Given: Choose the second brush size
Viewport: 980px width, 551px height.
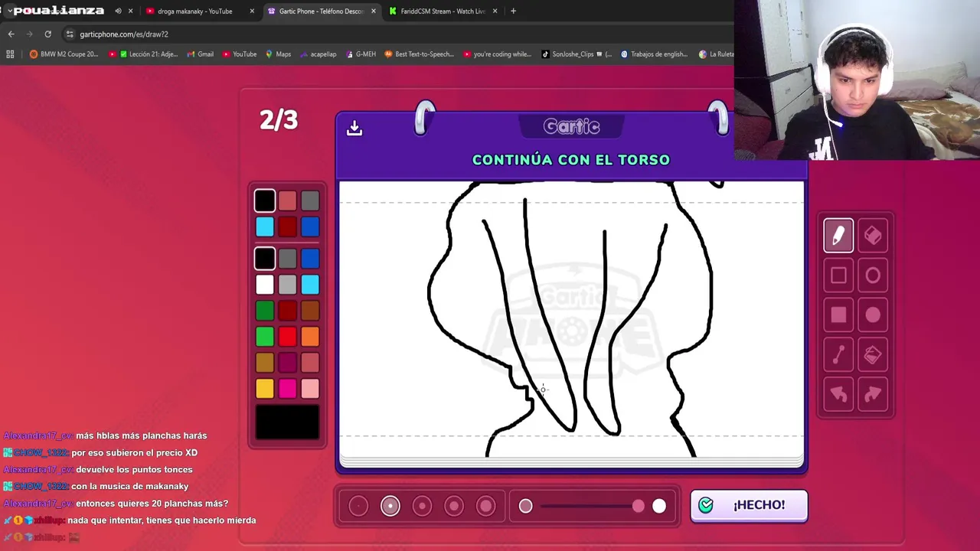Looking at the screenshot, I should click(390, 506).
